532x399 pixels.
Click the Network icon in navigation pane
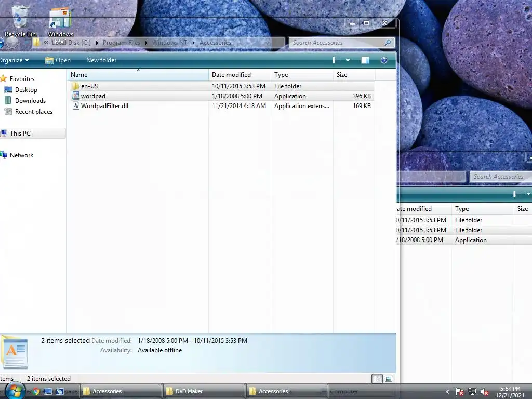(4, 155)
